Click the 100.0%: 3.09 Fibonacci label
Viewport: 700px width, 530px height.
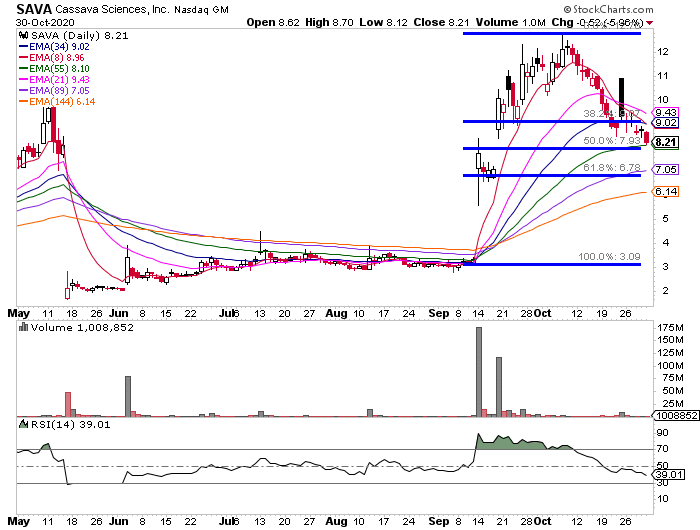point(609,257)
